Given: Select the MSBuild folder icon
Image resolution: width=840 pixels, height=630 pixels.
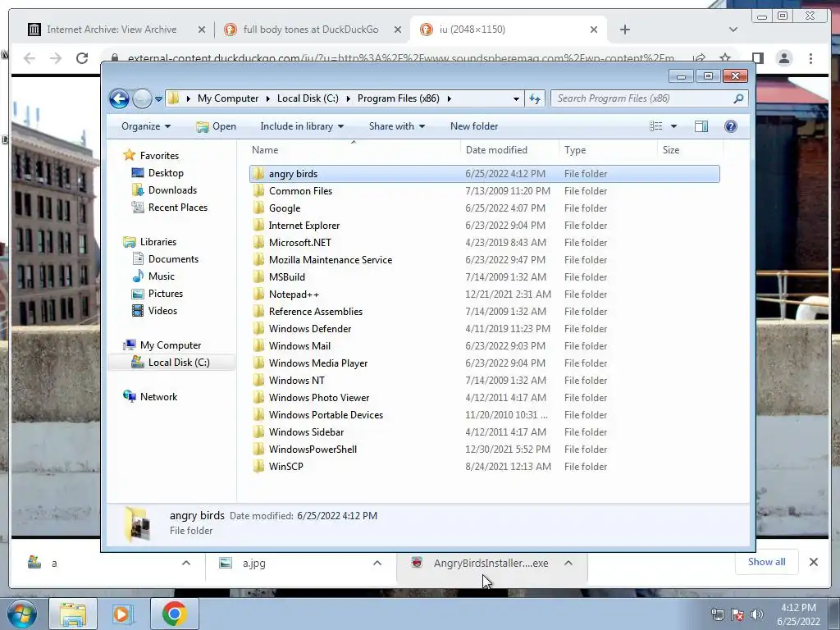Looking at the screenshot, I should coord(258,276).
